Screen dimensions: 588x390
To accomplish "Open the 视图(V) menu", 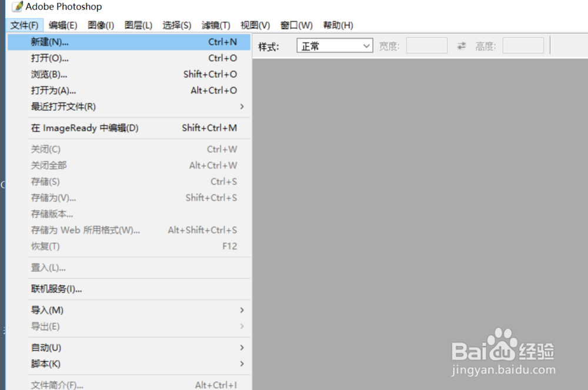I will coord(255,25).
